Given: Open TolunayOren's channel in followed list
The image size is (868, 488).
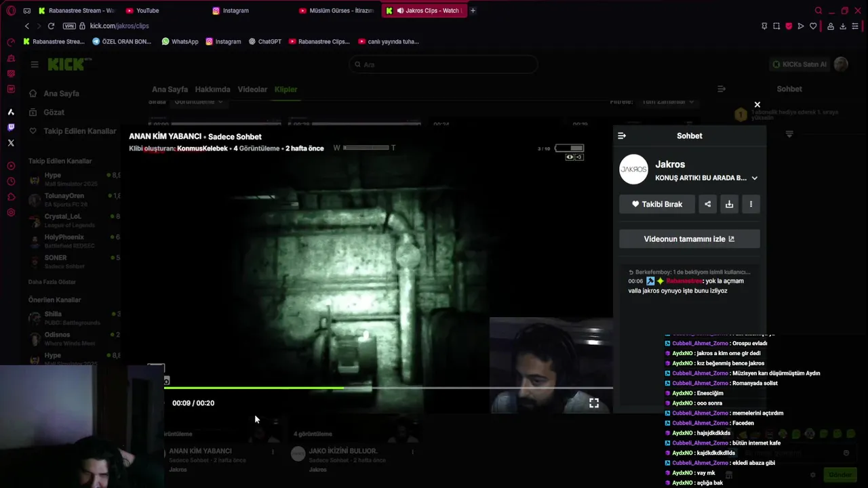Looking at the screenshot, I should (x=75, y=200).
